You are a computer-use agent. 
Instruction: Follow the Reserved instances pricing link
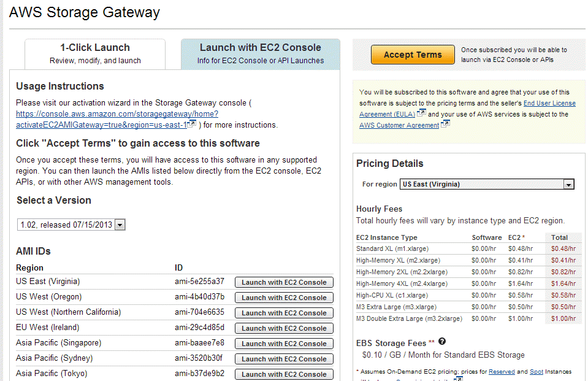(502, 372)
